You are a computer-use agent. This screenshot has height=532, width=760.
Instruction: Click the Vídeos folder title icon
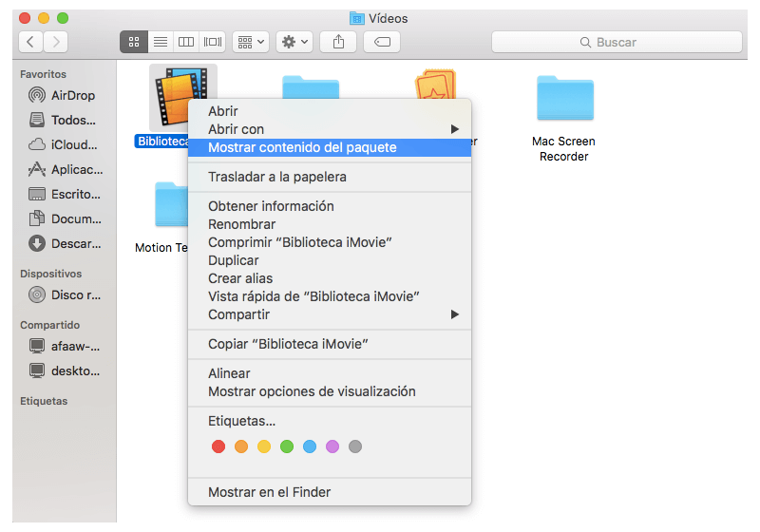[x=357, y=18]
